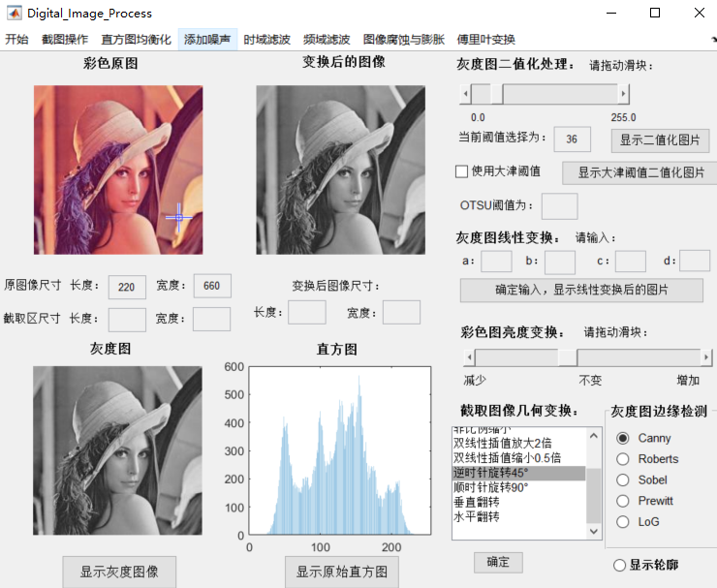Select 顺时针旋转90° in the list

[519, 487]
